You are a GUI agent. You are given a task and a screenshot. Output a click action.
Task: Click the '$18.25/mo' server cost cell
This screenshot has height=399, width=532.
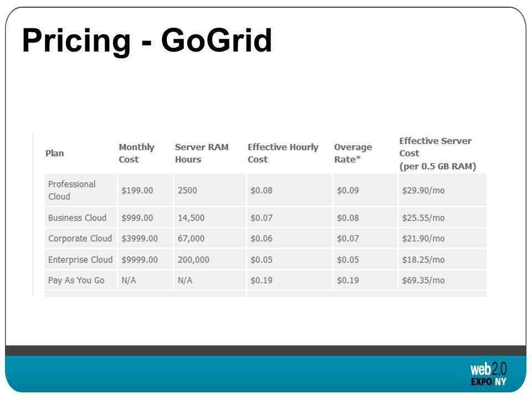coord(443,259)
